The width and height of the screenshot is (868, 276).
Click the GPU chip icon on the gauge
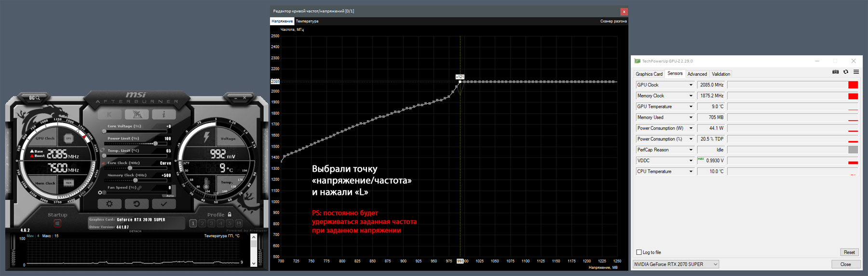coord(69,138)
